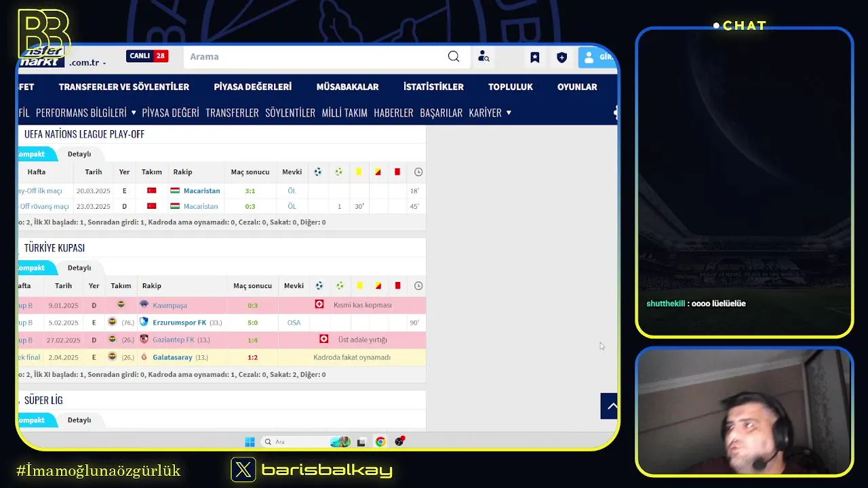Switch to Piyasa Değeri sub-tab
The image size is (868, 488).
tap(170, 113)
